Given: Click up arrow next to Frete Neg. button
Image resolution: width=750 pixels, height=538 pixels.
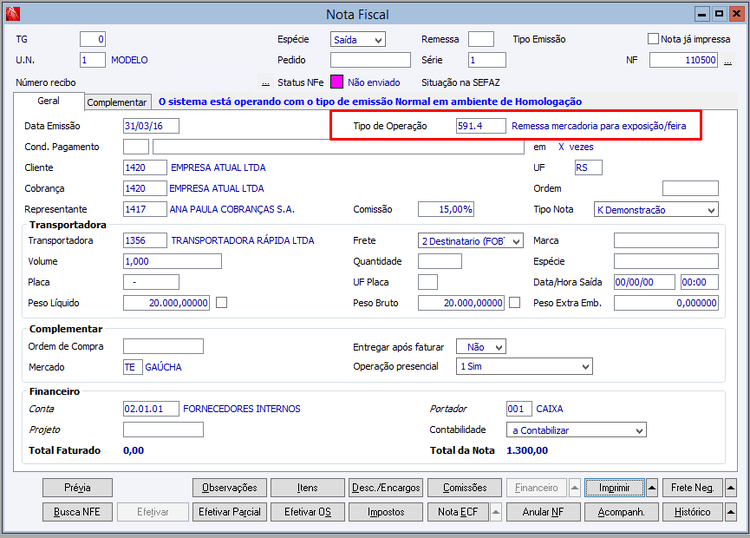Looking at the screenshot, I should click(x=730, y=488).
